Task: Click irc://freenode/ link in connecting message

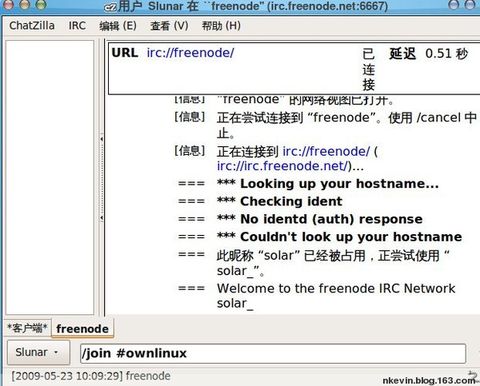Action: (x=326, y=151)
